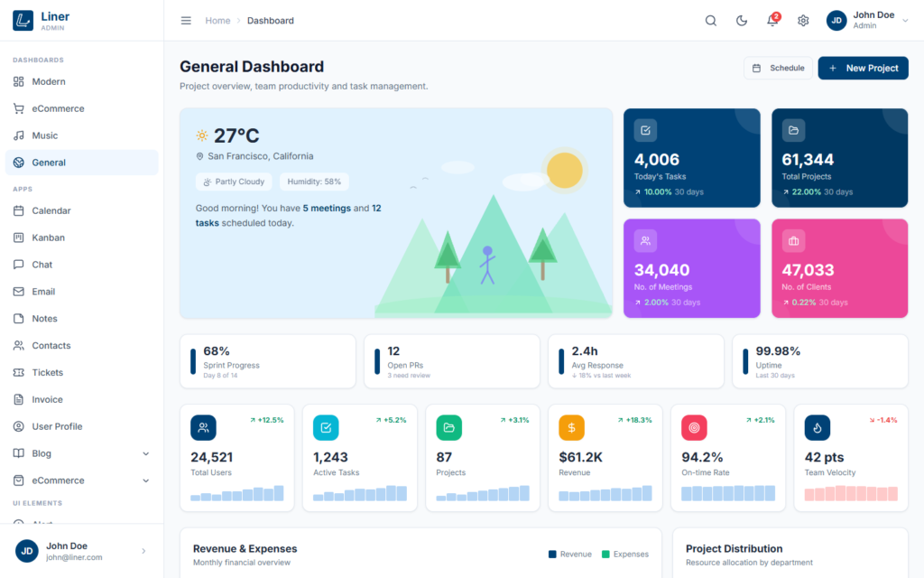924x578 pixels.
Task: Select General in the sidebar
Action: 82,163
